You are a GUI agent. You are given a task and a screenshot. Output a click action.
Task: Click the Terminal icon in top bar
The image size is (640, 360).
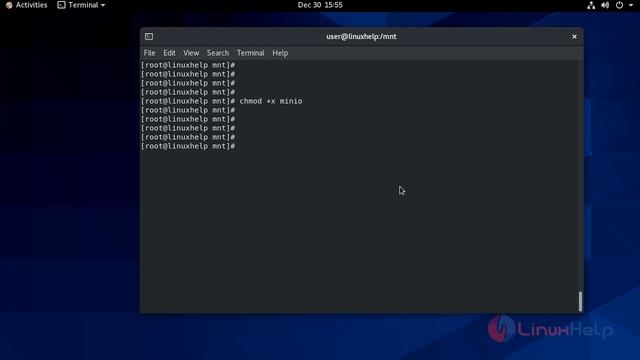[61, 5]
